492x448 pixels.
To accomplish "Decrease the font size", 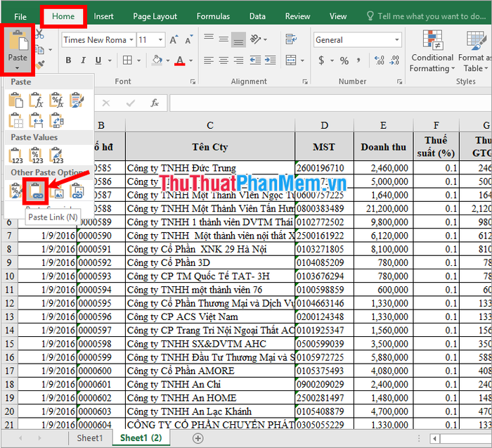I will coord(188,40).
